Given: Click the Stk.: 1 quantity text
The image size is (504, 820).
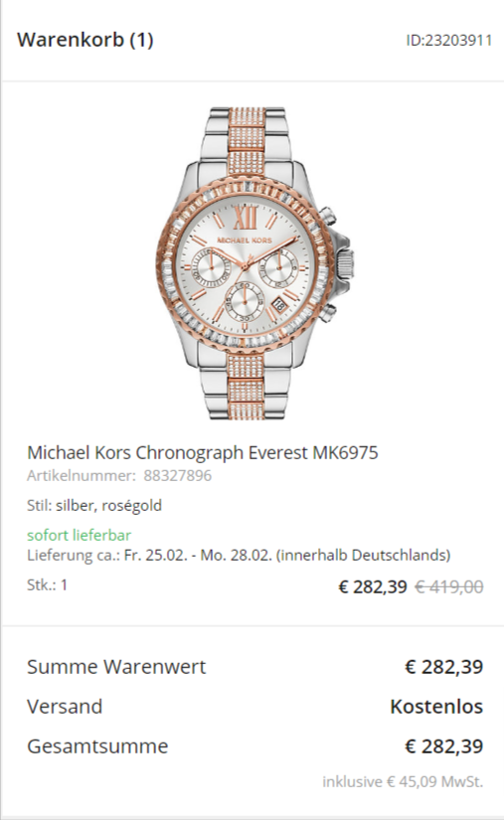Looking at the screenshot, I should 47,584.
